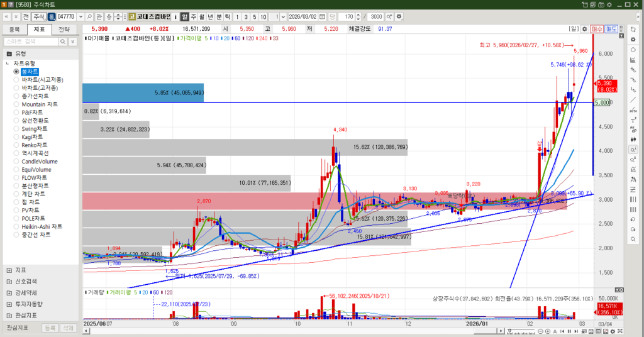This screenshot has width=644, height=337.
Task: Click the zoom magnifier tool in right toolbar
Action: tap(633, 150)
